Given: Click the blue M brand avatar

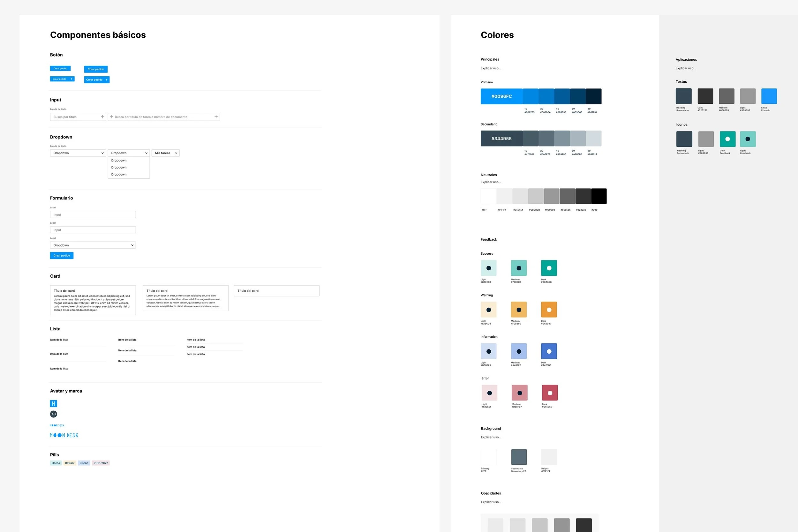Looking at the screenshot, I should (54, 403).
